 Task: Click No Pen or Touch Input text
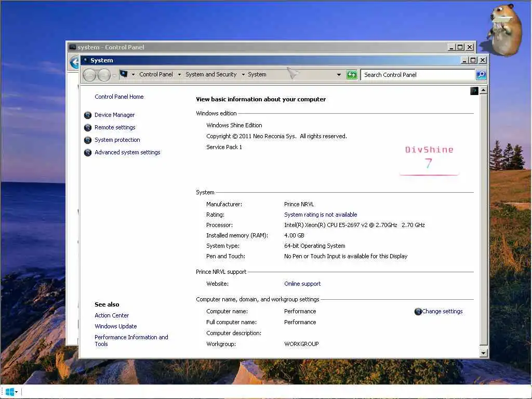point(345,257)
